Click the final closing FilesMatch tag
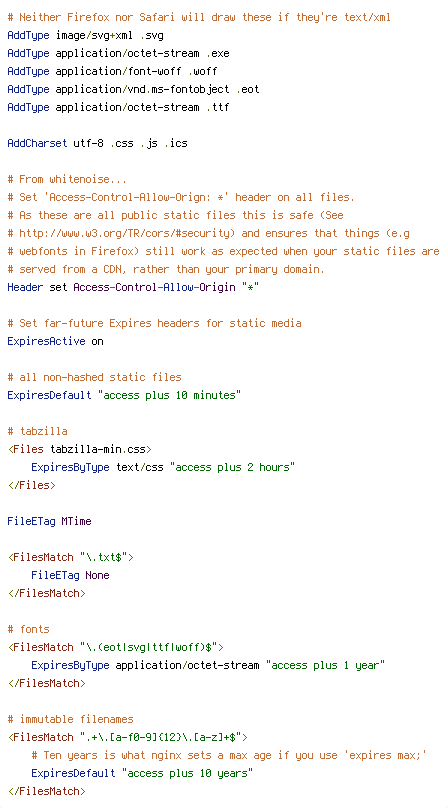Screen dimensions: 448x808 pyautogui.click(x=46, y=791)
